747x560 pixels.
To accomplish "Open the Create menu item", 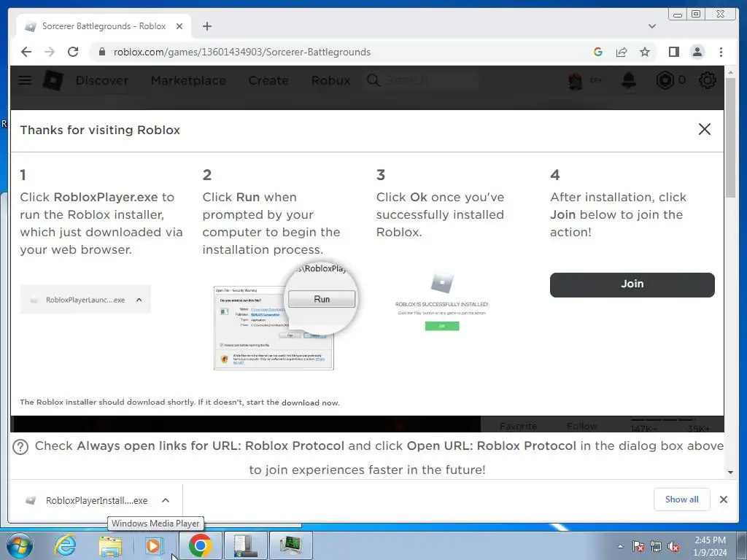I will tap(268, 80).
